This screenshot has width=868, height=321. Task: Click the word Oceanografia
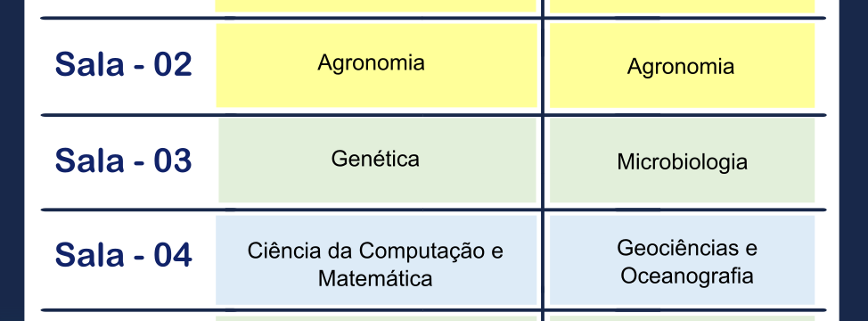686,276
